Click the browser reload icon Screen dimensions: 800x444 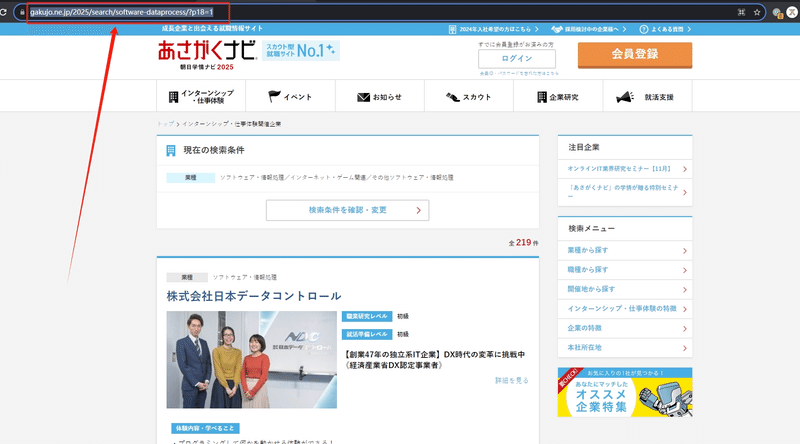(x=3, y=12)
